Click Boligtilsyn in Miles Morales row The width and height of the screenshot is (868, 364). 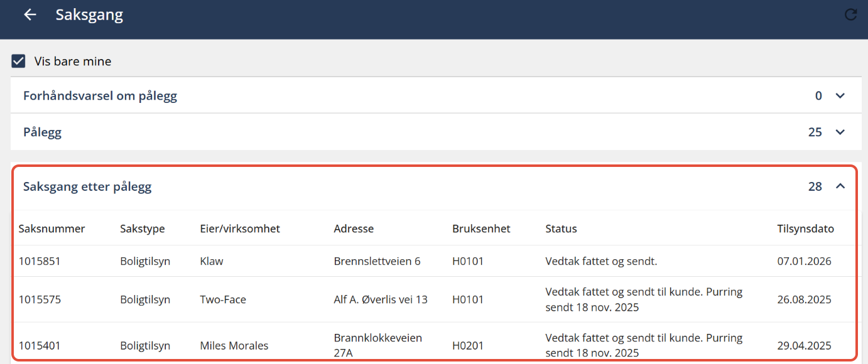[x=145, y=346]
